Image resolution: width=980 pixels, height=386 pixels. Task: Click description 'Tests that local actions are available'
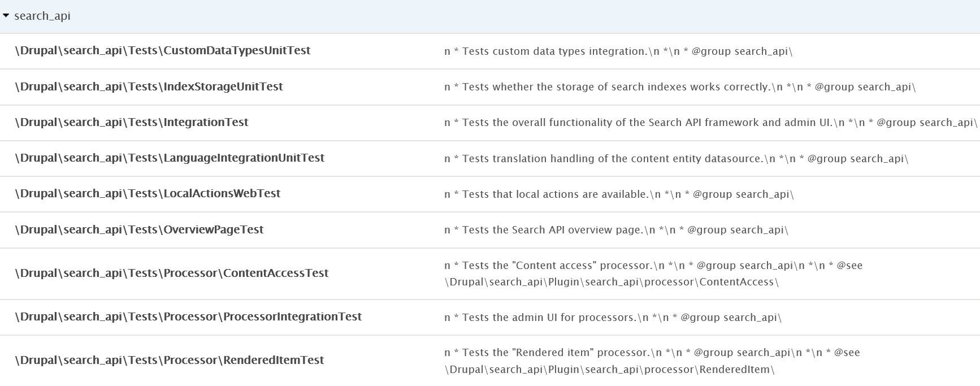point(619,194)
